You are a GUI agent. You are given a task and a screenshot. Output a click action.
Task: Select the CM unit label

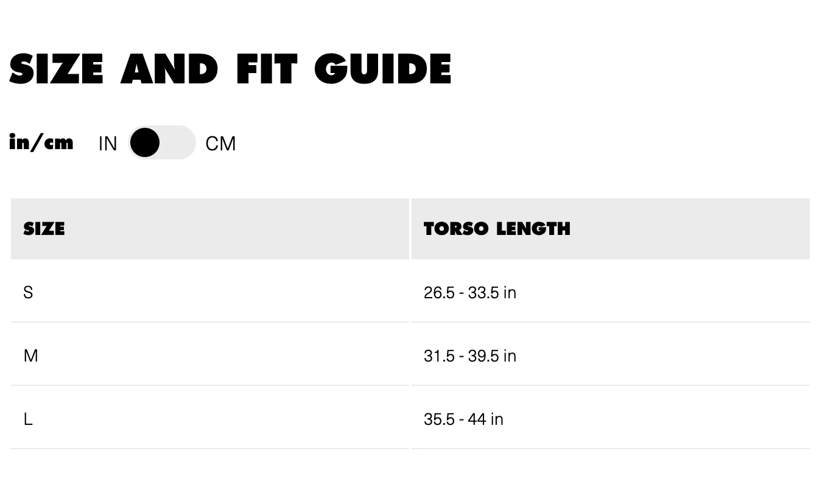click(x=220, y=144)
